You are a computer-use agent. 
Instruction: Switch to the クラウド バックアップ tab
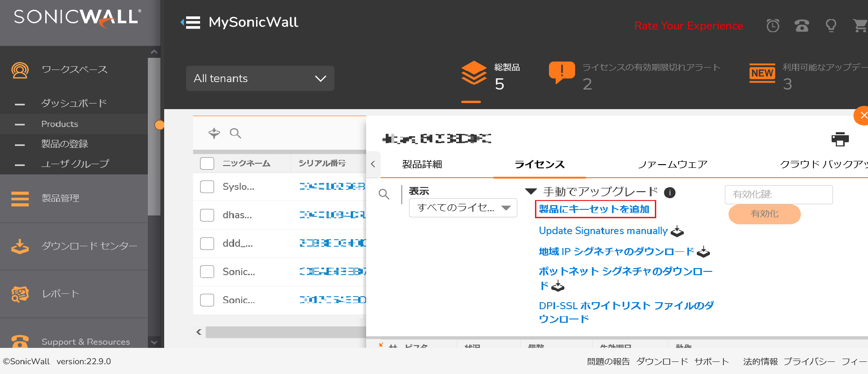pyautogui.click(x=824, y=164)
